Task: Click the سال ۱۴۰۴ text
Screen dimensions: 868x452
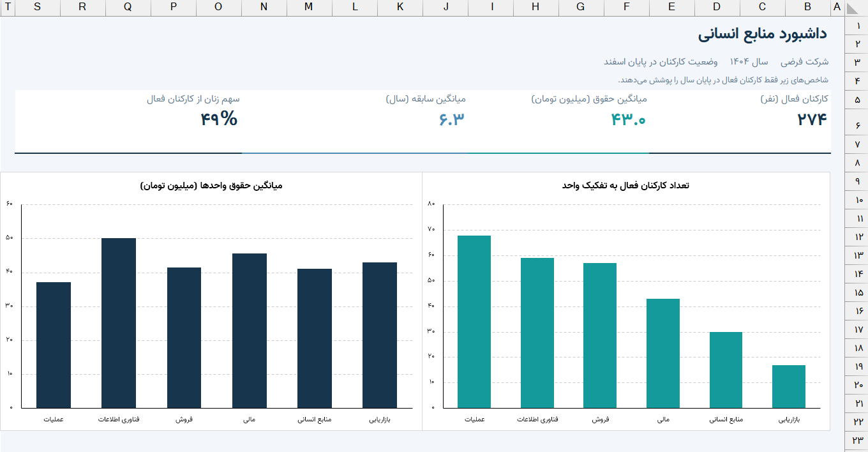Action: (749, 62)
